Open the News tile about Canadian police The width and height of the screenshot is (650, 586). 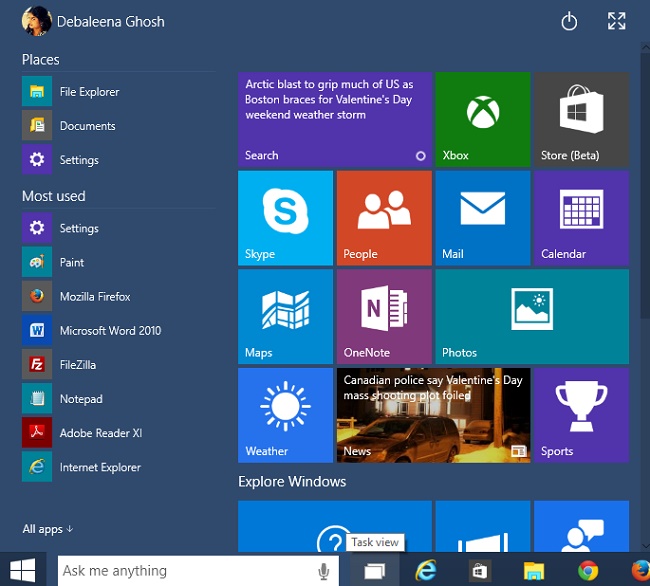coord(433,415)
